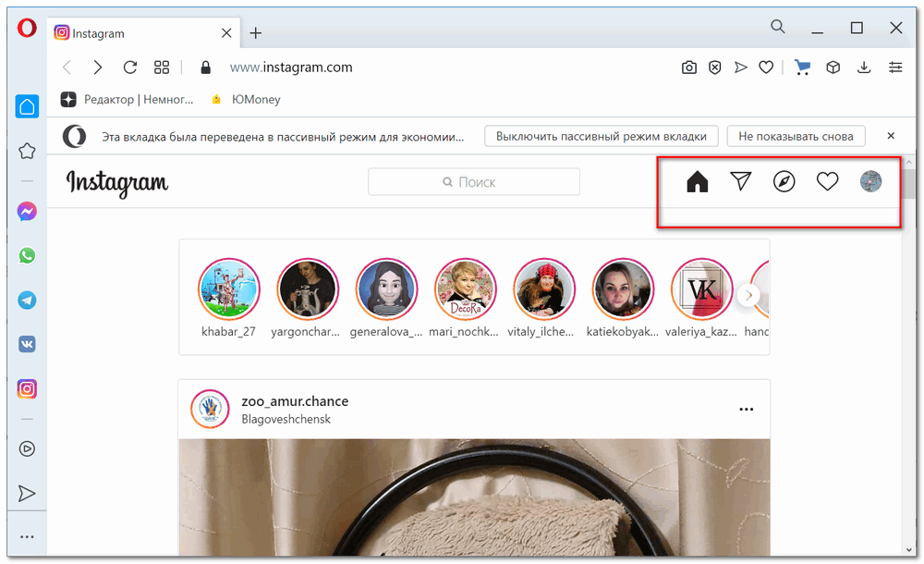This screenshot has height=564, width=924.
Task: Open the sidebar bookmarks star icon
Action: (27, 151)
